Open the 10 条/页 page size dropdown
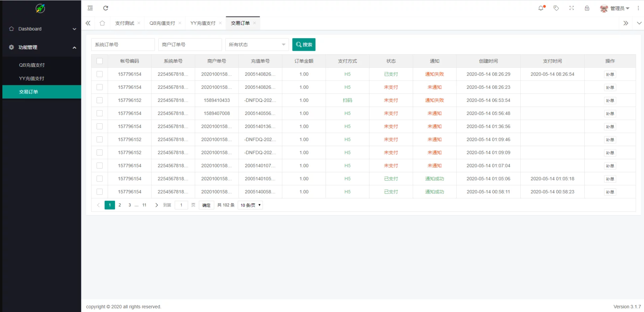This screenshot has width=644, height=312. (x=250, y=205)
